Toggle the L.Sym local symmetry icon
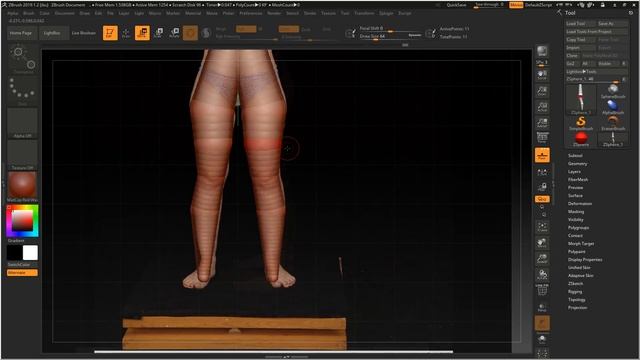This screenshot has width=640, height=360. click(x=542, y=172)
